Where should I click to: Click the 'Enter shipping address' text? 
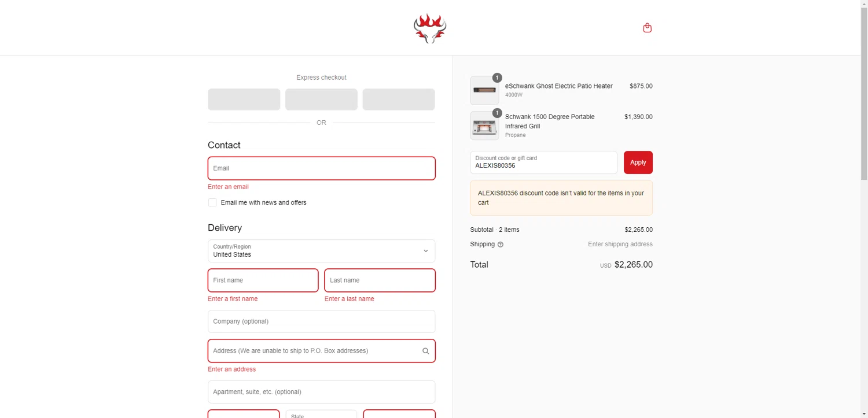620,245
